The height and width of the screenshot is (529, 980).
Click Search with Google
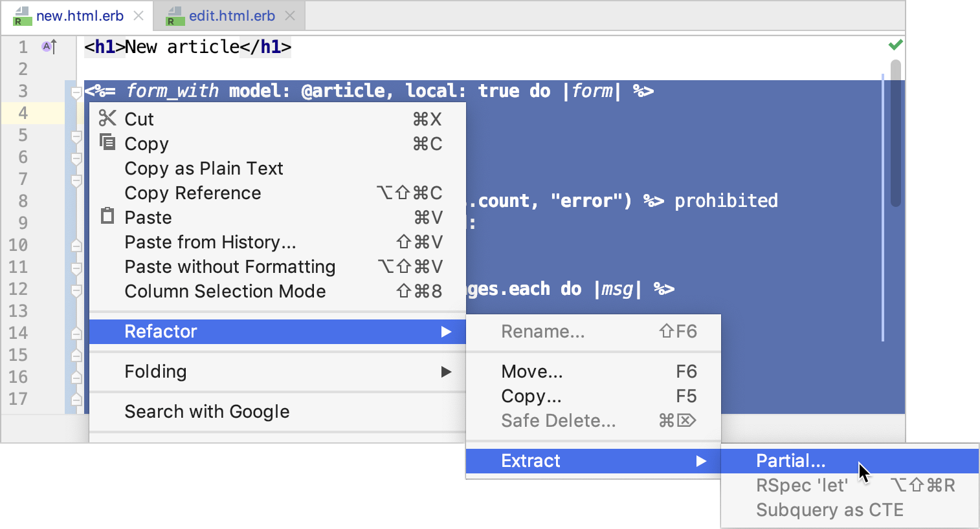pyautogui.click(x=206, y=411)
